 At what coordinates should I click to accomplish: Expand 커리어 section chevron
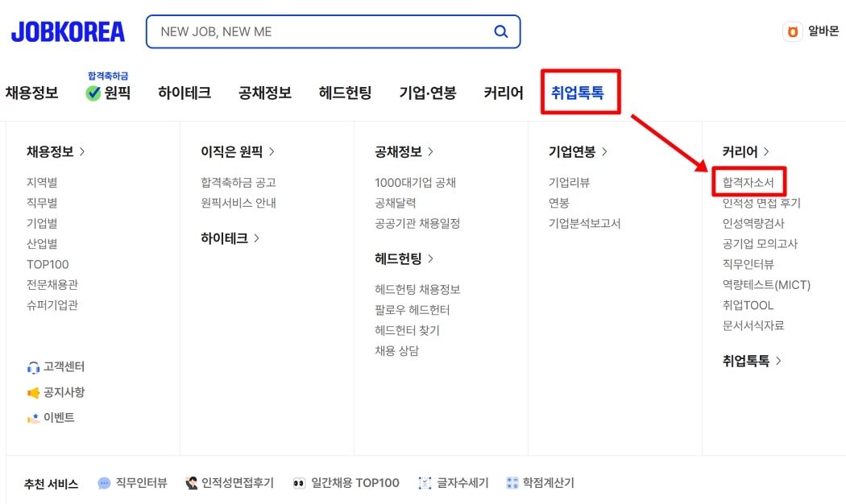(x=766, y=152)
